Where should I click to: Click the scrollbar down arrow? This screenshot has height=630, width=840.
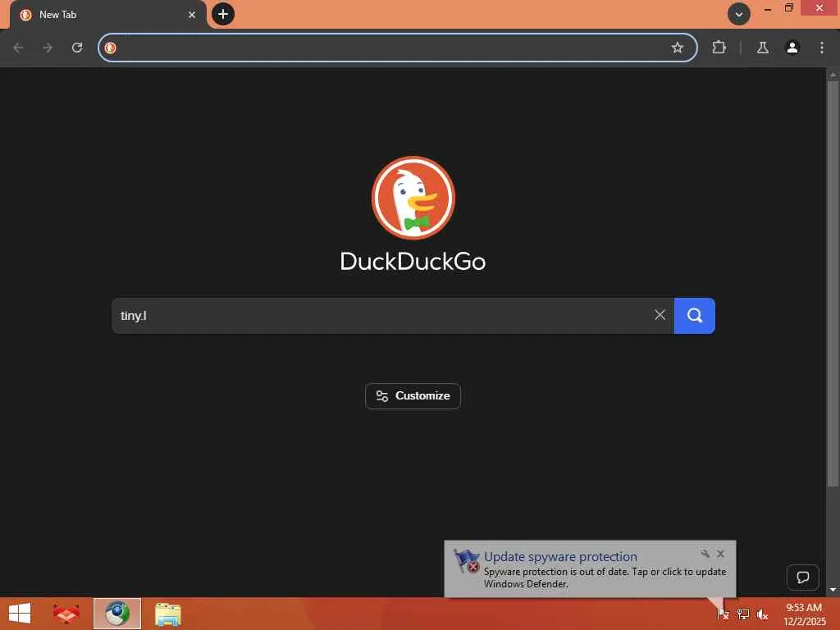click(x=833, y=590)
